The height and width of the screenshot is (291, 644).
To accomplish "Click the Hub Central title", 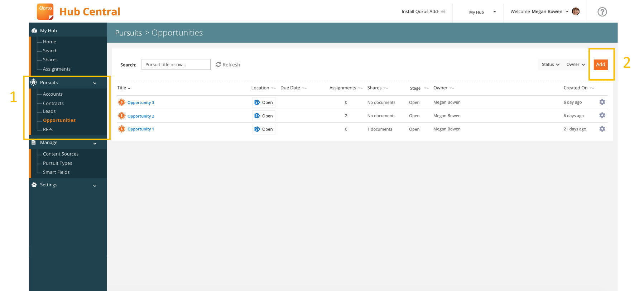I will pyautogui.click(x=90, y=12).
